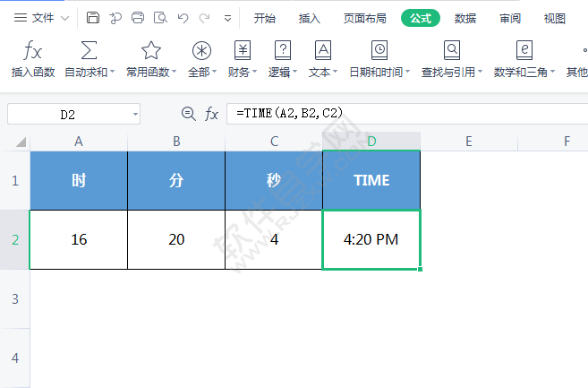Viewport: 588px width, 388px height.
Task: Expand quick access toolbar customize arrow
Action: click(x=227, y=18)
